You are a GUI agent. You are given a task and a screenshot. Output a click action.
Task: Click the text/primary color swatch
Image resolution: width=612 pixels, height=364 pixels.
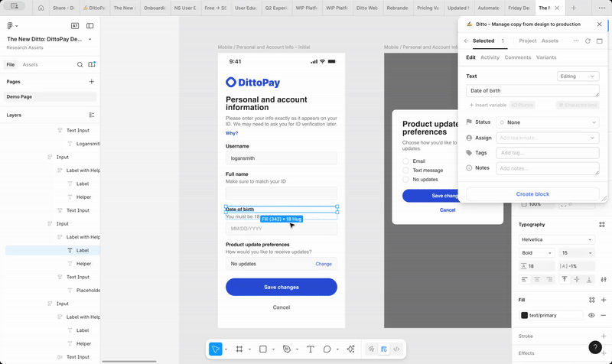[525, 315]
